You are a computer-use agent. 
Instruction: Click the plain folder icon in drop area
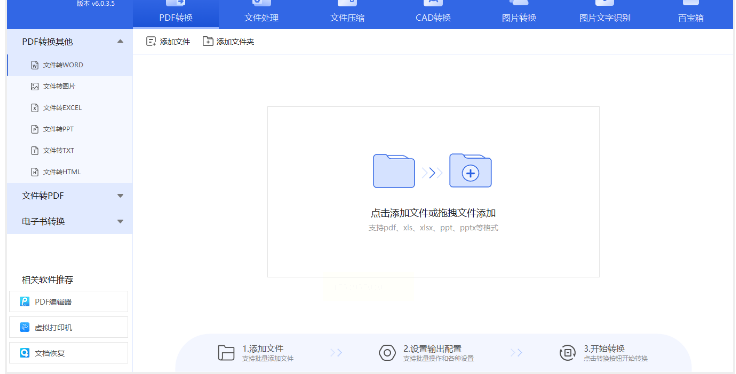(x=394, y=171)
